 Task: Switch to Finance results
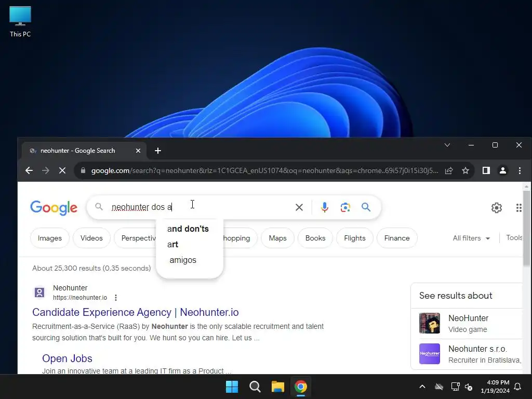tap(397, 238)
